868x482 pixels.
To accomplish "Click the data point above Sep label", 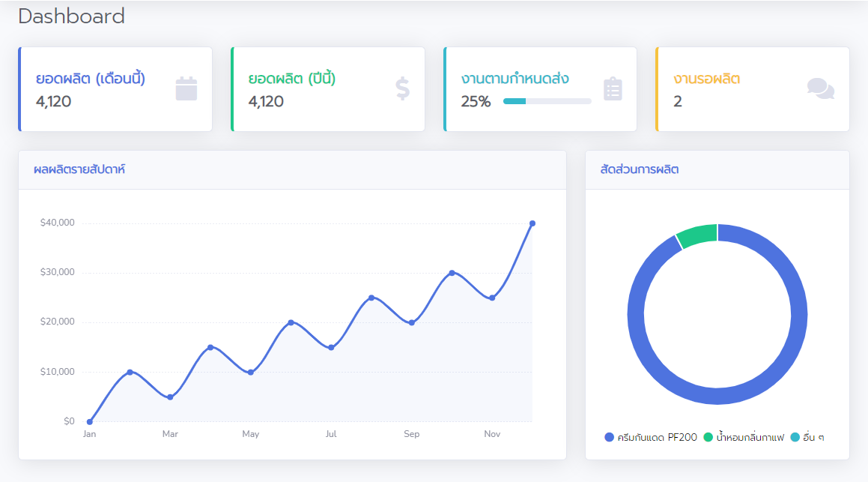I will (412, 323).
